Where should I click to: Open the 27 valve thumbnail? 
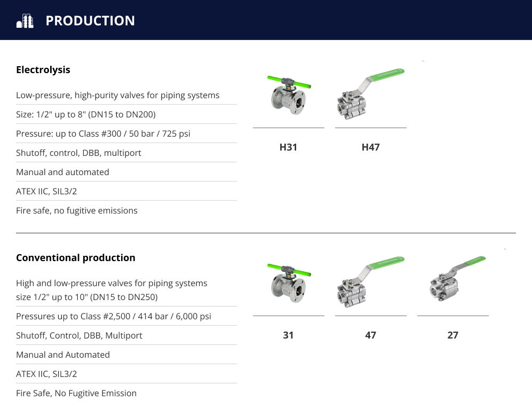tap(458, 279)
